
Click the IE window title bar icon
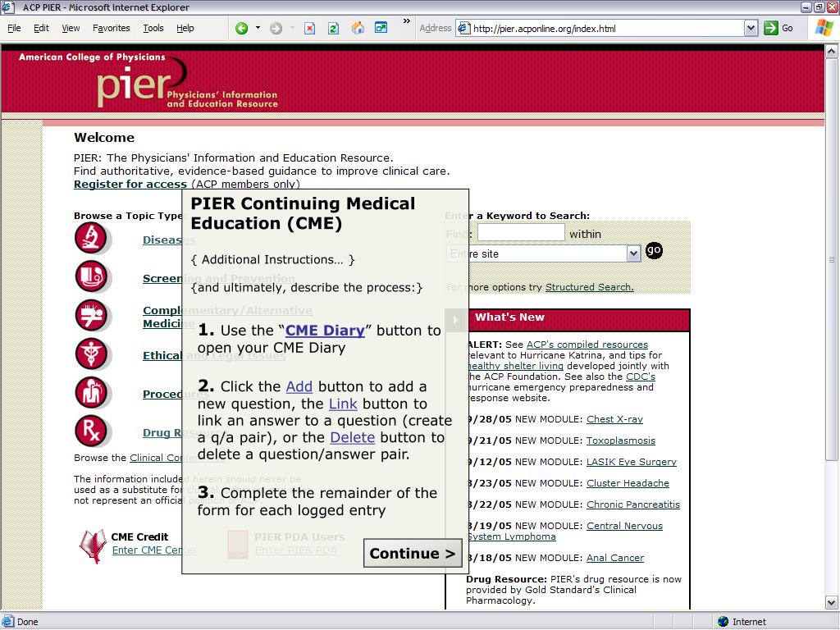coord(7,7)
